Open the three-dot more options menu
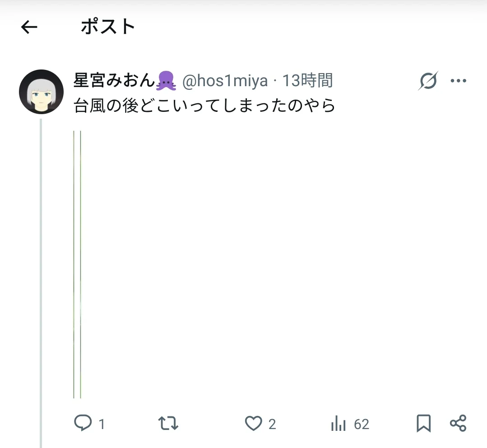487x448 pixels. (x=459, y=81)
